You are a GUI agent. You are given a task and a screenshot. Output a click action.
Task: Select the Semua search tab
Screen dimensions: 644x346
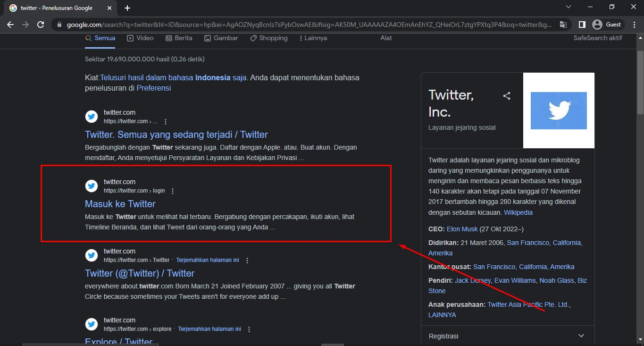pos(100,38)
